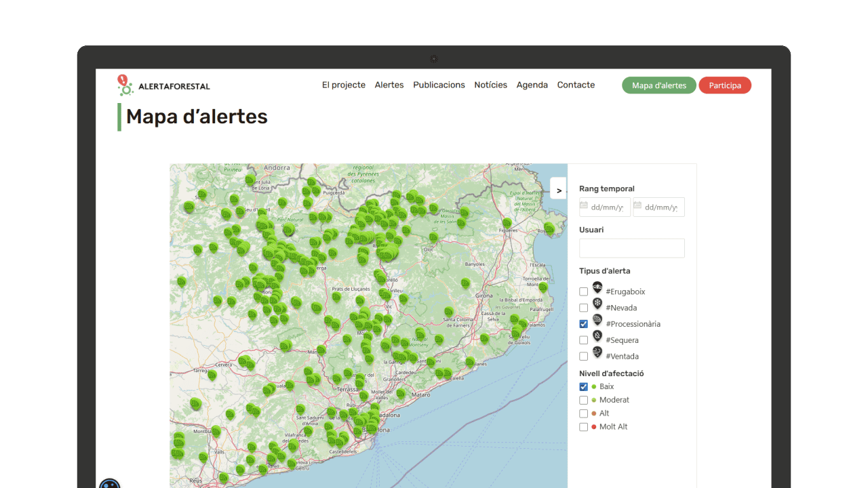The image size is (868, 488).
Task: Click the green Mapa d'alertes button
Action: pos(658,85)
